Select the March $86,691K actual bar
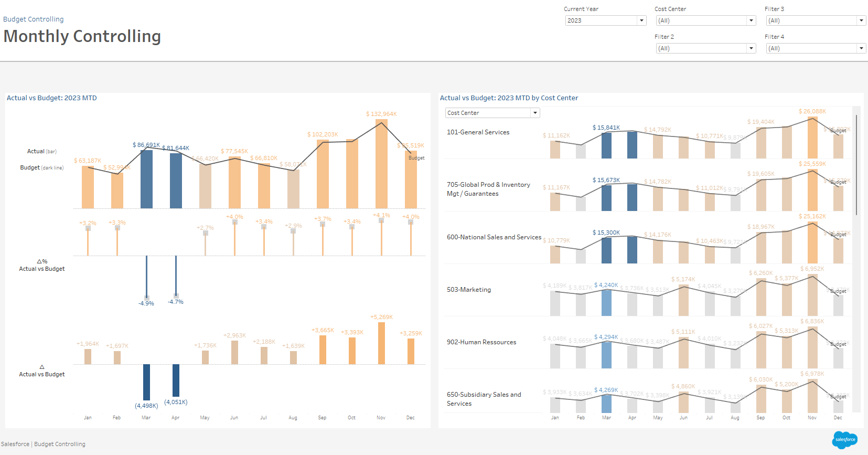Image resolution: width=868 pixels, height=455 pixels. pos(146,179)
